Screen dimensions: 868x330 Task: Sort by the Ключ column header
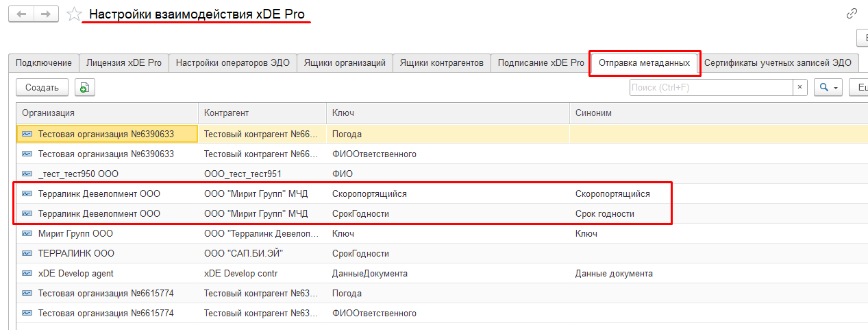tap(448, 113)
